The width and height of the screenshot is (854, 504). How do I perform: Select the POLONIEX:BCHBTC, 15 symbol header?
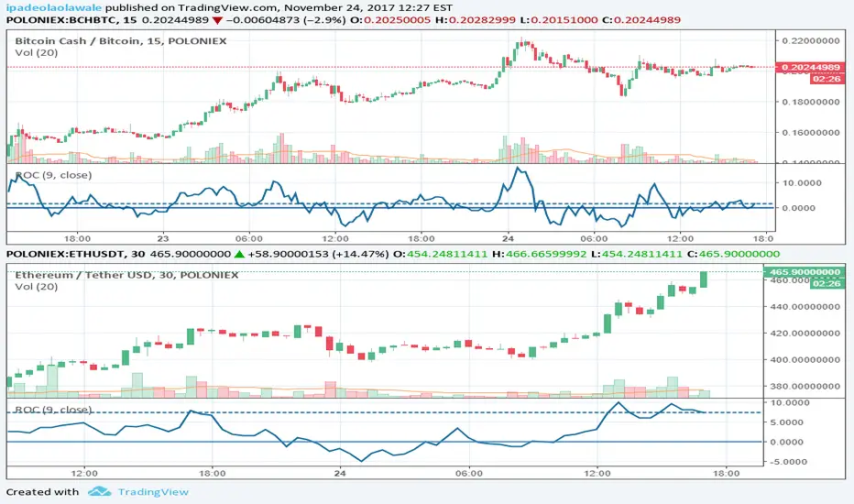tap(71, 20)
